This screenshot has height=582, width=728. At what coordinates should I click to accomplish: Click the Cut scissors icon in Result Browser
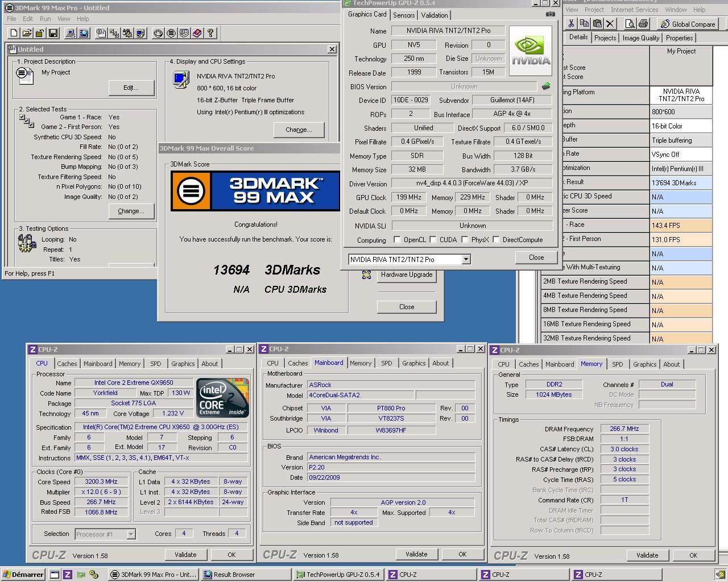[570, 23]
